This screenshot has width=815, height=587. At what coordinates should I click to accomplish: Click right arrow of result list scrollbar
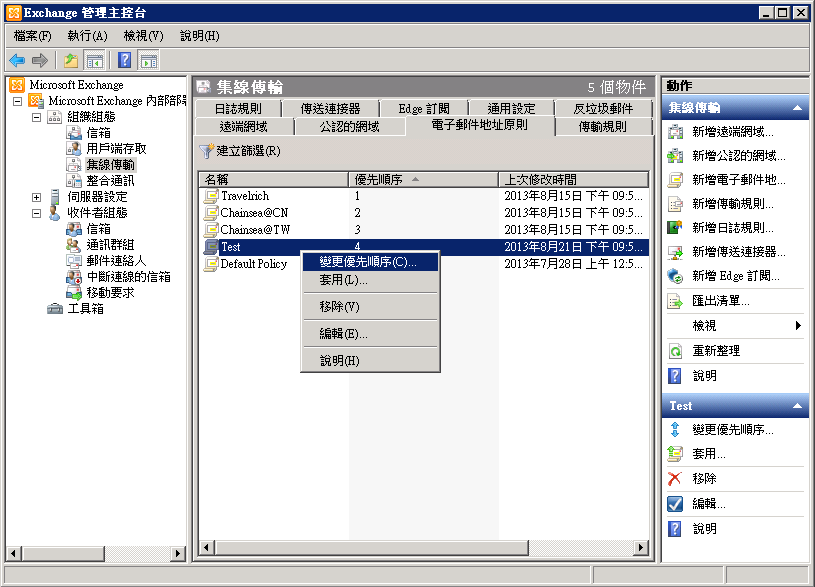coord(641,547)
